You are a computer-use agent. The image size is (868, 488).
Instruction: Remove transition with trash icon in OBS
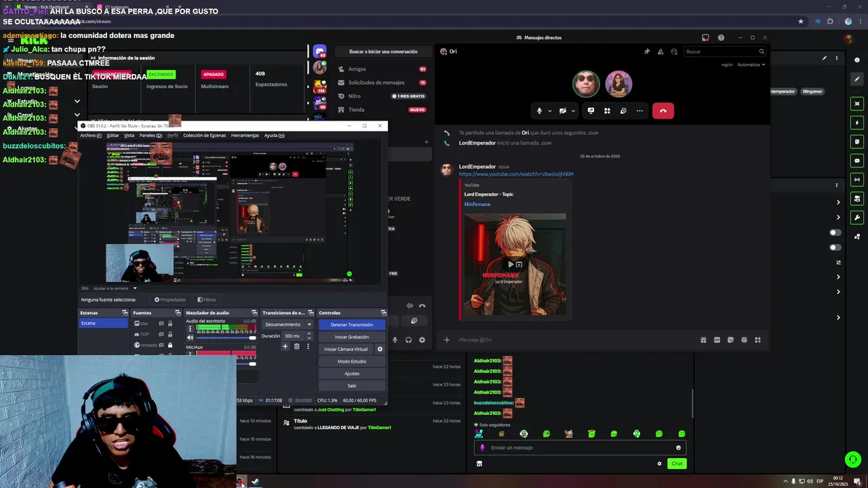click(x=296, y=346)
